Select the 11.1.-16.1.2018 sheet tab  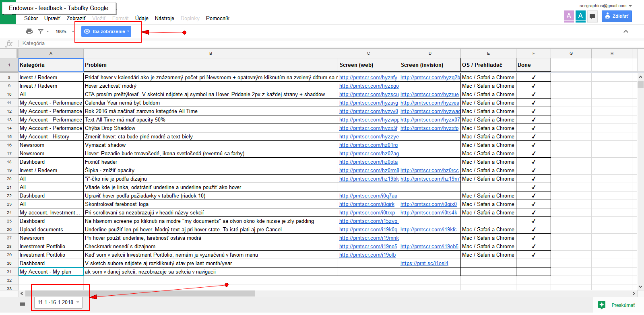click(56, 302)
